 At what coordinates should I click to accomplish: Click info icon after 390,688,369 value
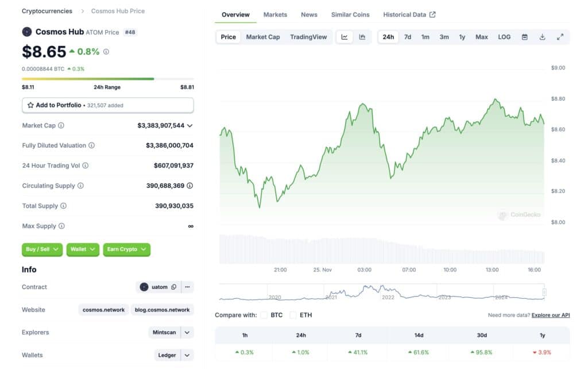(189, 186)
